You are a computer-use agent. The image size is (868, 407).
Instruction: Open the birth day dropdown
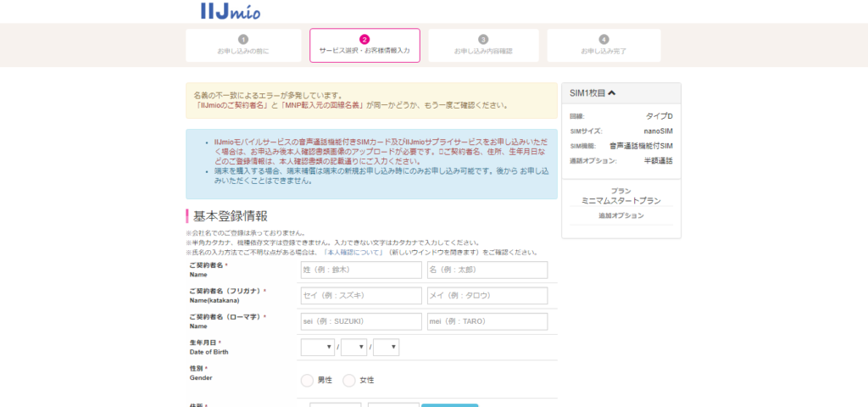[x=387, y=347]
